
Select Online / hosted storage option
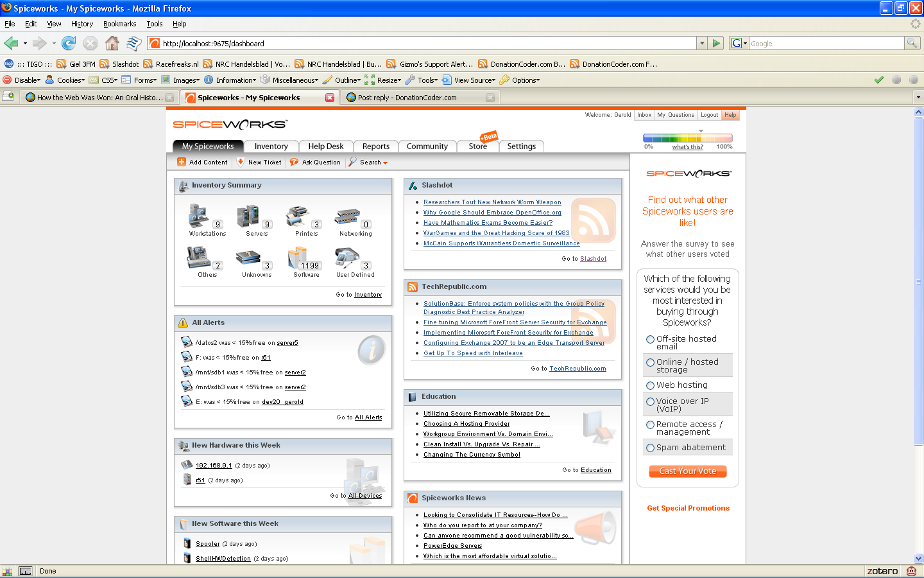tap(651, 362)
